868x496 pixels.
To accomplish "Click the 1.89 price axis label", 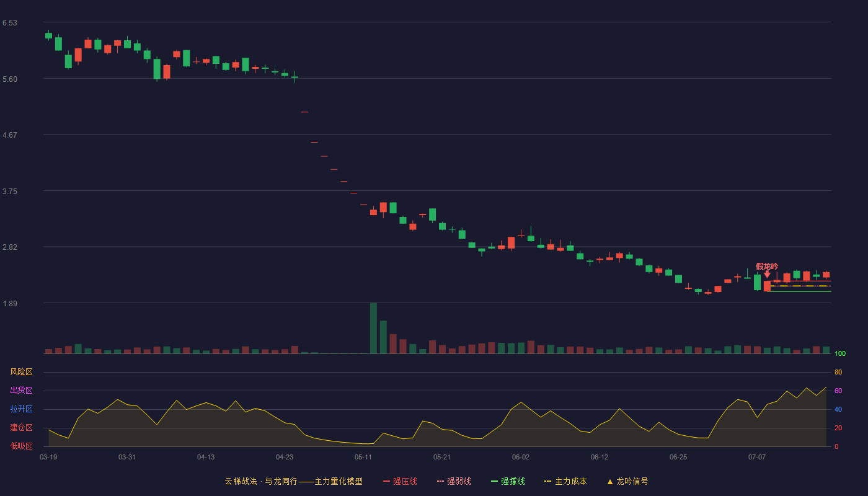I will click(10, 303).
